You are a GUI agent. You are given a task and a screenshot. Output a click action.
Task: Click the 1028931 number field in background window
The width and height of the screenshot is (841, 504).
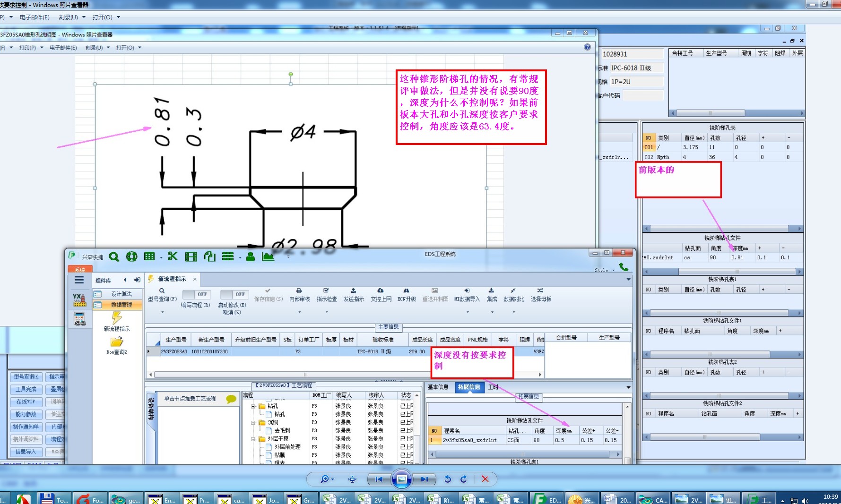click(633, 54)
